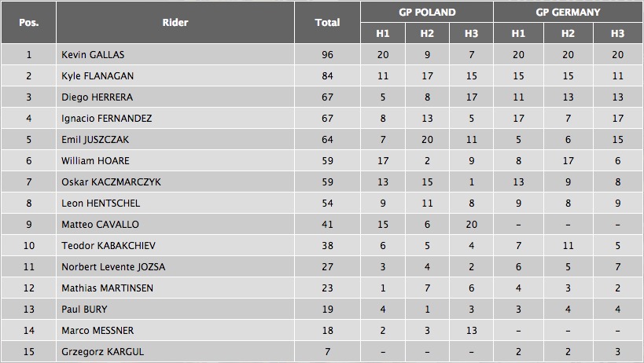Click Kevin GALLAS's total score 96
Image resolution: width=644 pixels, height=363 pixels.
[327, 55]
